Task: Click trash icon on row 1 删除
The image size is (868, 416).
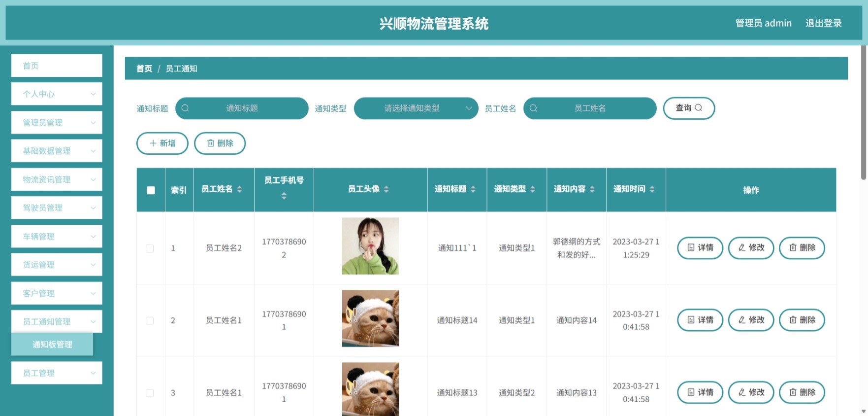Action: coord(793,248)
